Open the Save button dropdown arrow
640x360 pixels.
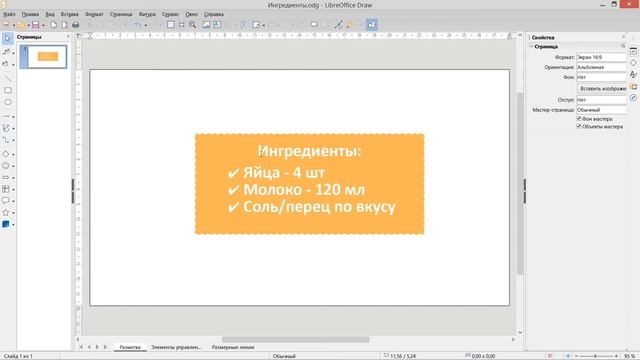pyautogui.click(x=43, y=25)
